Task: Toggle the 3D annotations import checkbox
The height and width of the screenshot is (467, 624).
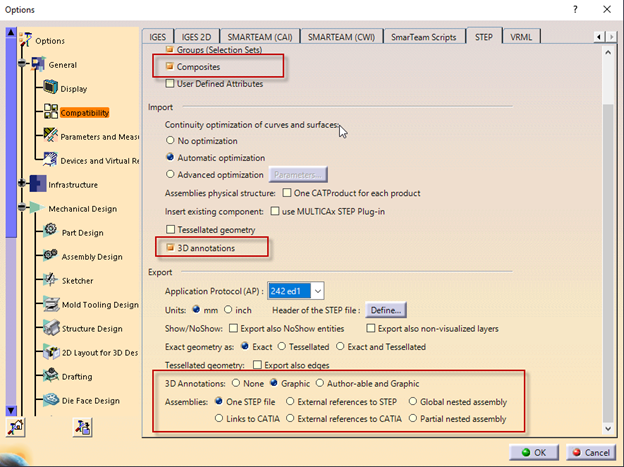Action: [x=169, y=246]
